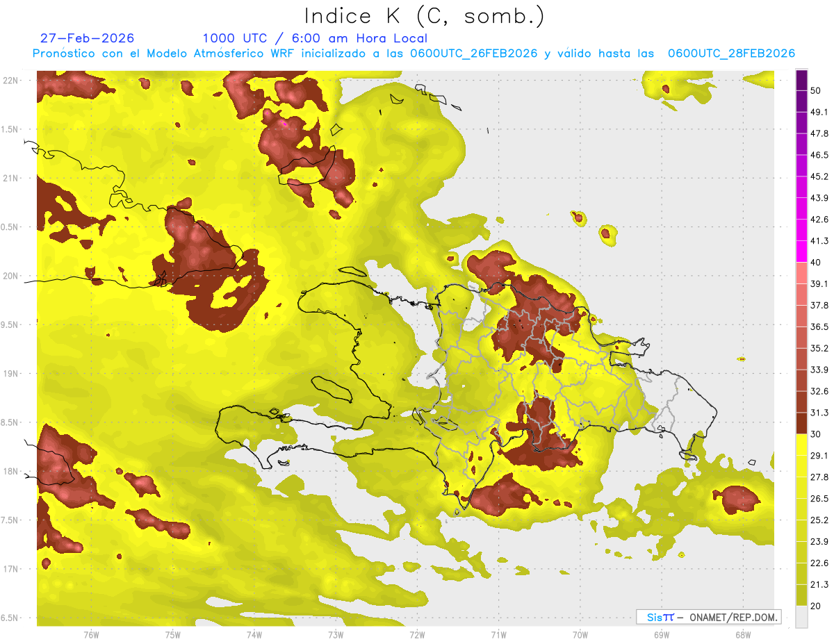Click the colorbar label "29.1"
Viewport: 834px width, 644px height.
[x=820, y=455]
